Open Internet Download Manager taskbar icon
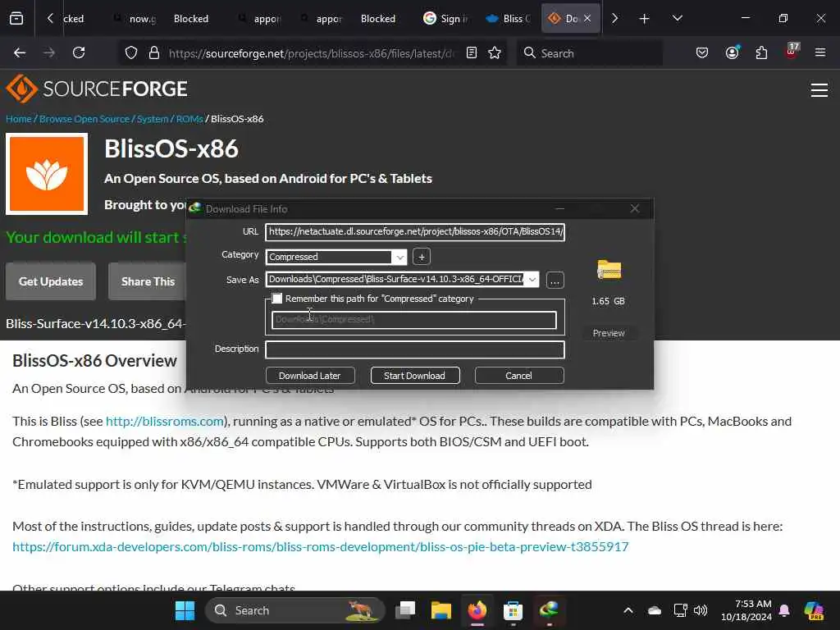 tap(549, 610)
